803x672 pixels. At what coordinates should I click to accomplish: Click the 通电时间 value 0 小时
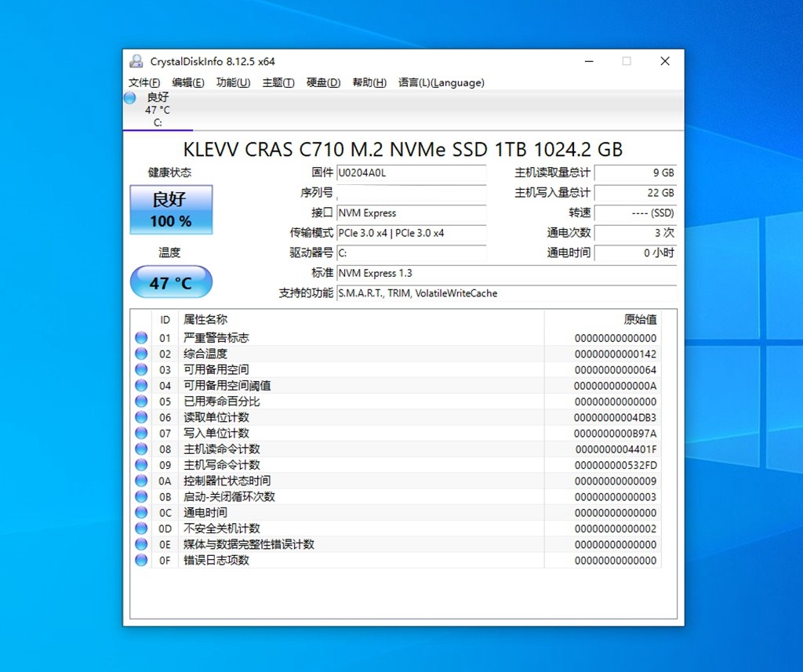click(635, 253)
